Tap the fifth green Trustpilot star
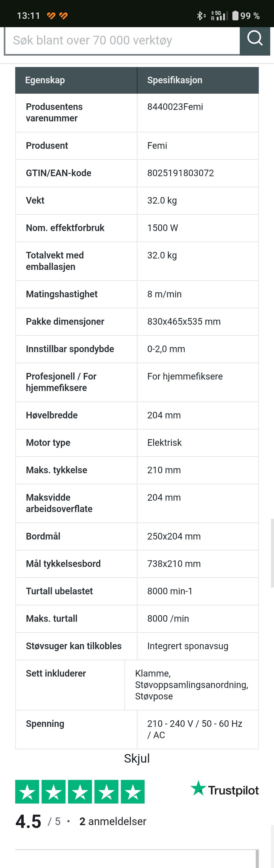Viewport: 274px width, 868px height. click(133, 791)
